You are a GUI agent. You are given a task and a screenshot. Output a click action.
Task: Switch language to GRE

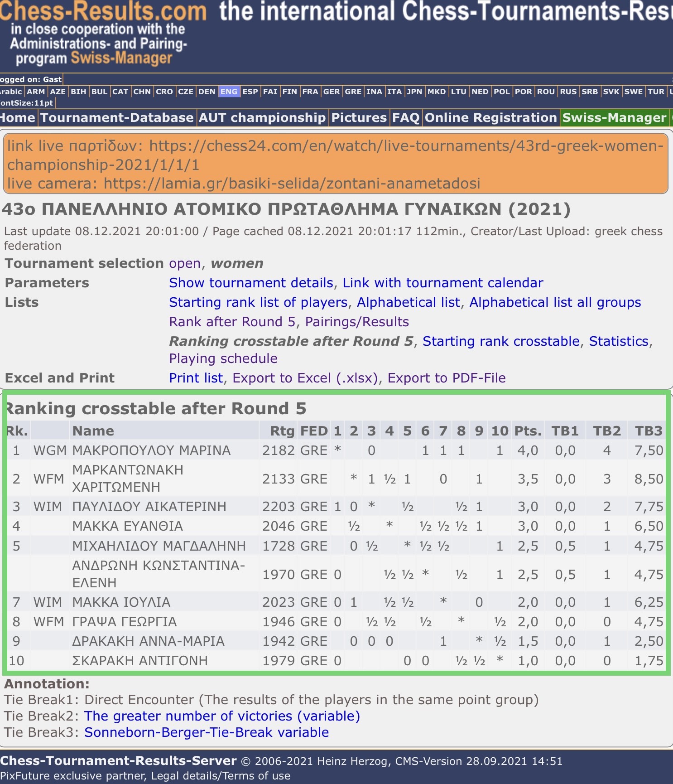[353, 92]
